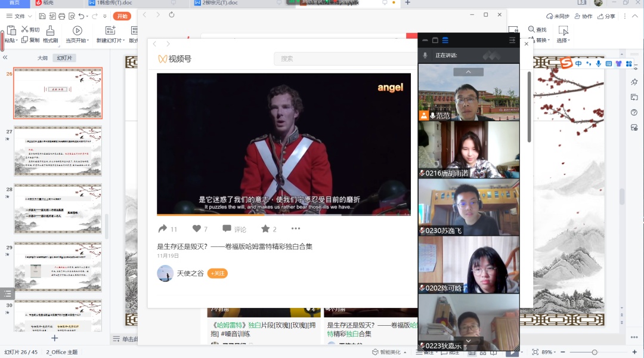Click Sogou input 中 language toggle
Viewport: 644px width, 358px height.
578,63
